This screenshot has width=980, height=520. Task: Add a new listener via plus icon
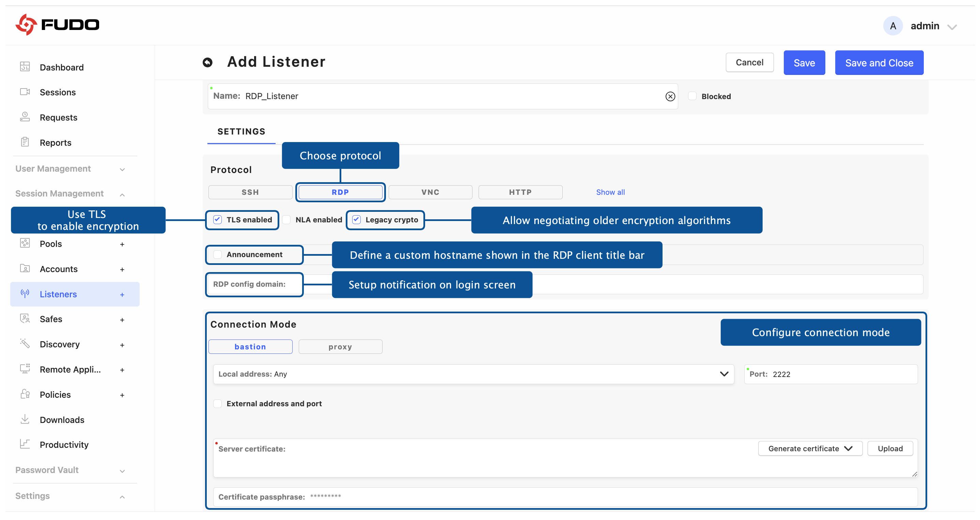[122, 295]
